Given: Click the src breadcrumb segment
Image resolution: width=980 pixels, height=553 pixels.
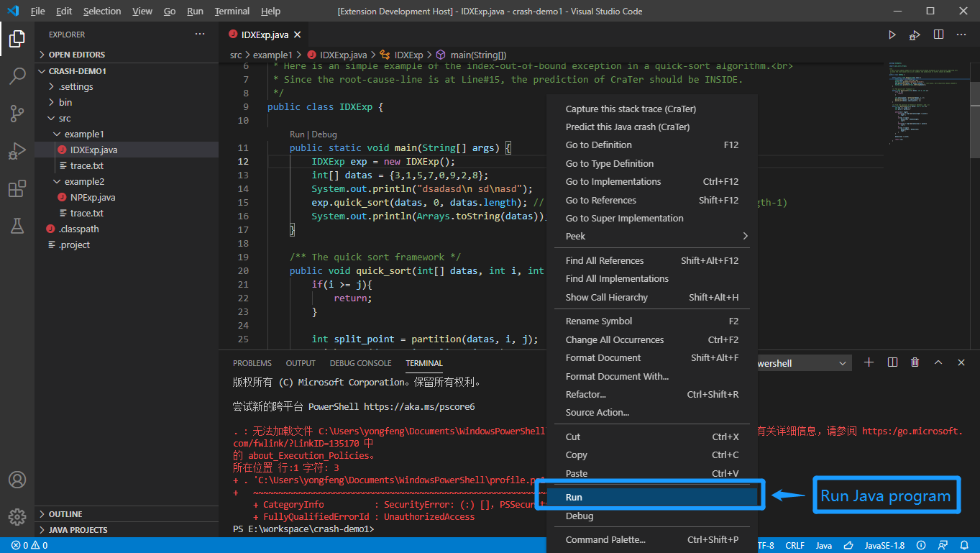Looking at the screenshot, I should coord(236,55).
